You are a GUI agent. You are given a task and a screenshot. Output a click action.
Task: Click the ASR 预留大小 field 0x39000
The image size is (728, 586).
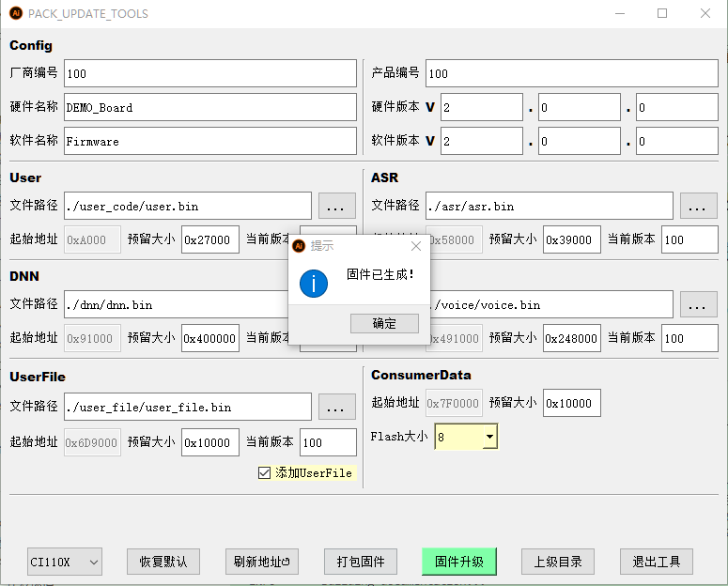[572, 239]
